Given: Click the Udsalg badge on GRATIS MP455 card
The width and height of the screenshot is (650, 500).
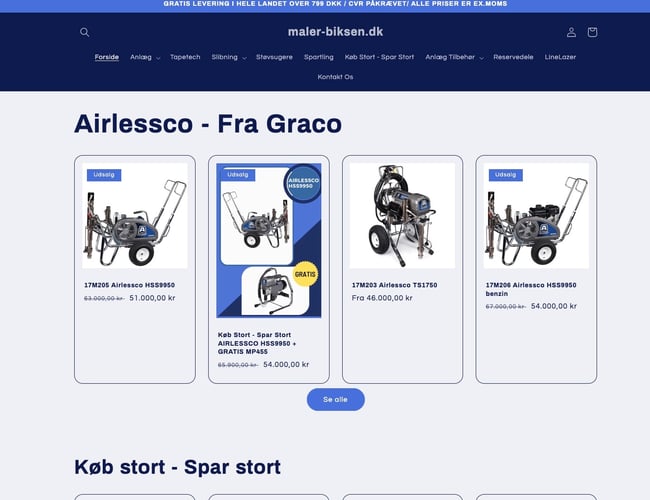Looking at the screenshot, I should click(238, 175).
